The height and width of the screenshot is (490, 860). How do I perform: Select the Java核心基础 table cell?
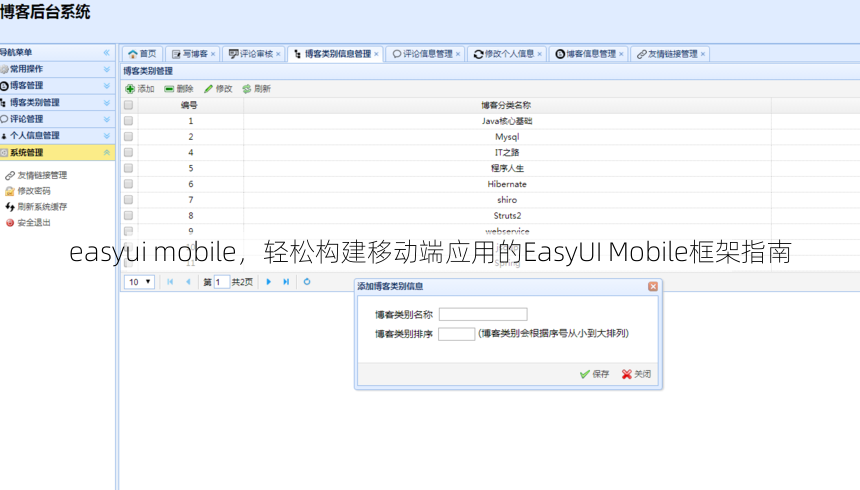click(x=507, y=121)
